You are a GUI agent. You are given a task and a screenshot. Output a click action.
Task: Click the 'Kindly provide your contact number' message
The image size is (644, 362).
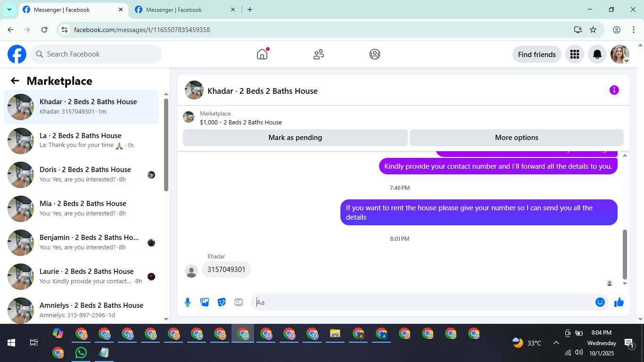point(498,166)
